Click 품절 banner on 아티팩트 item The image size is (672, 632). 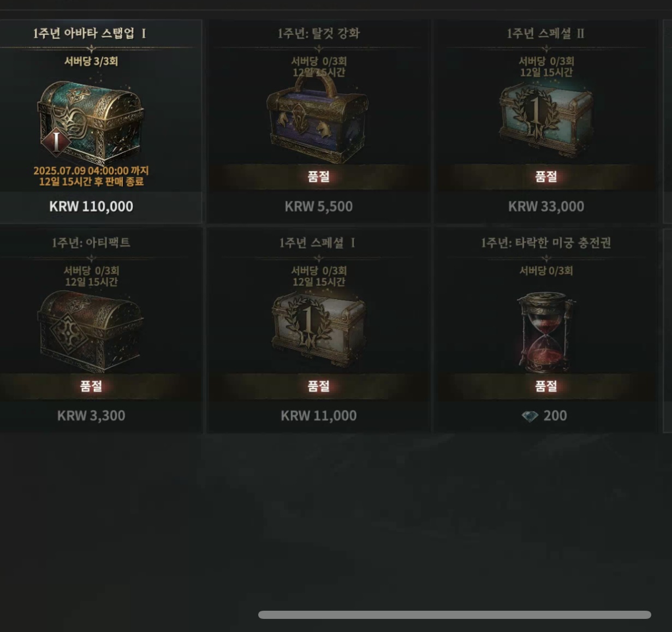coord(91,386)
